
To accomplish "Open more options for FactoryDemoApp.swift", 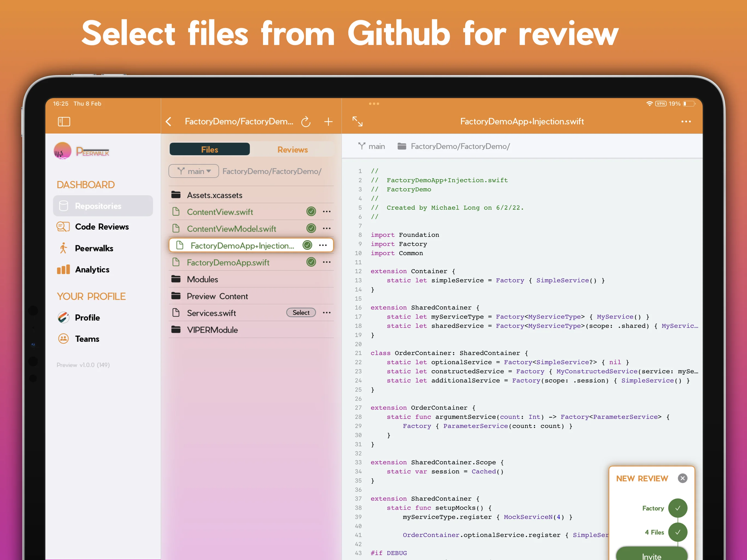I will coord(326,262).
